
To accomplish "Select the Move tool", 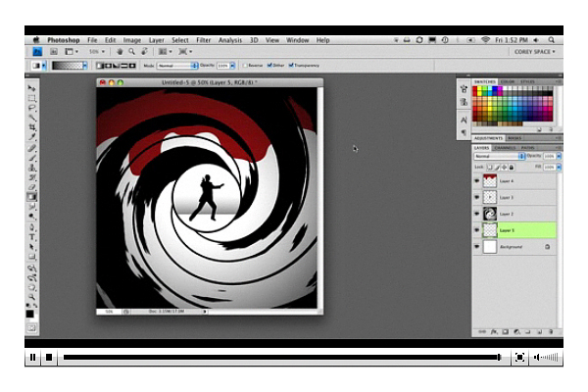I will pos(32,88).
